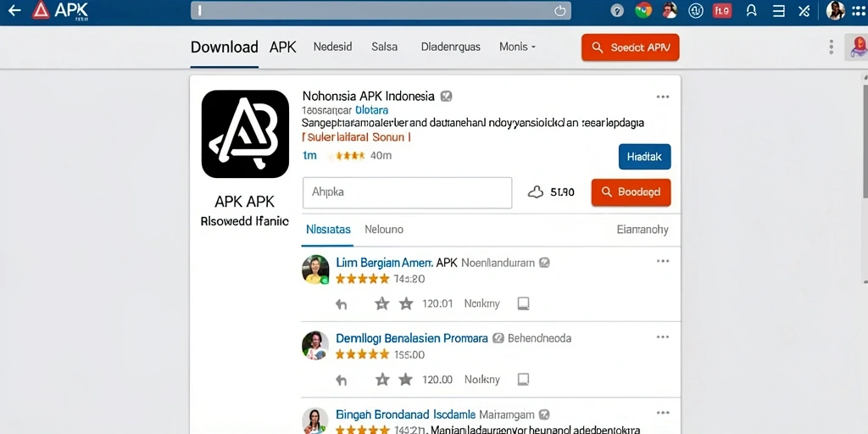Click the red badge icon in the top bar

coord(722,10)
